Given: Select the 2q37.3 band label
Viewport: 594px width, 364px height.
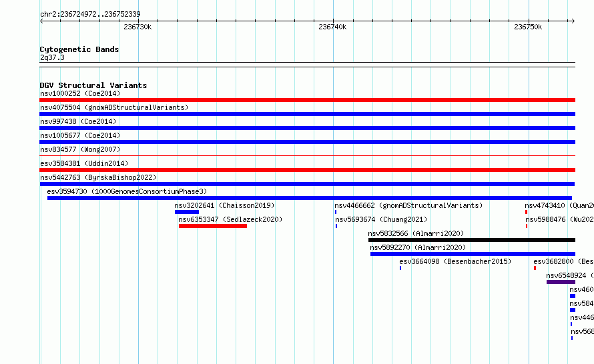Looking at the screenshot, I should [x=52, y=57].
